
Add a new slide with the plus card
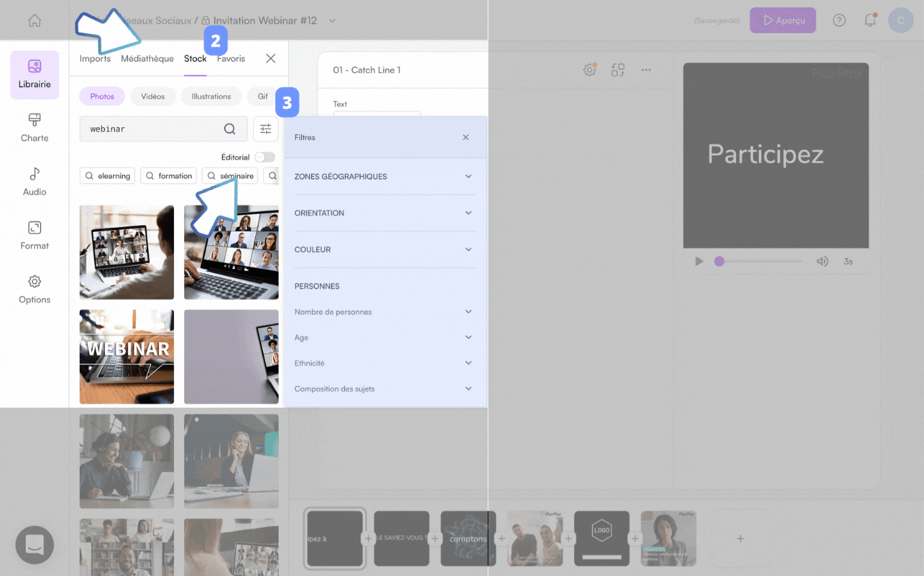740,539
